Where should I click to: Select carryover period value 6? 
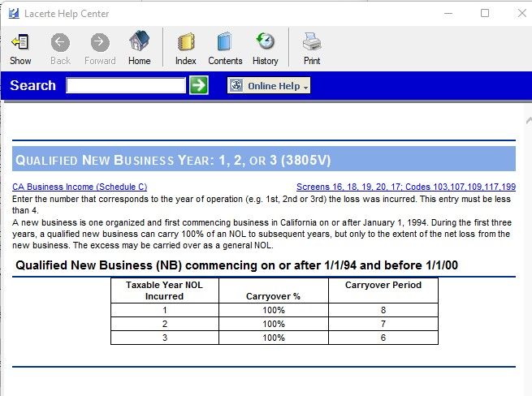383,338
